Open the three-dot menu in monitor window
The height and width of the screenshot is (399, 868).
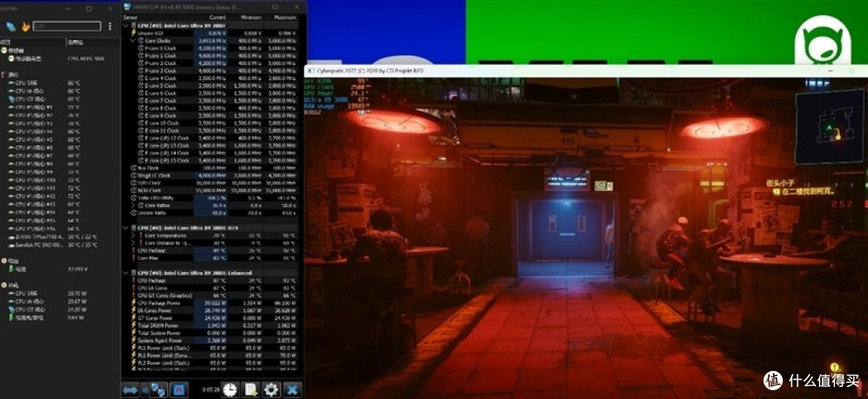(110, 26)
